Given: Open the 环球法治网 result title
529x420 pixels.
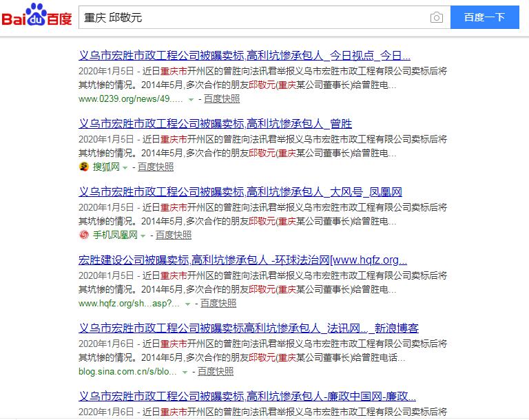Looking at the screenshot, I should [242, 260].
